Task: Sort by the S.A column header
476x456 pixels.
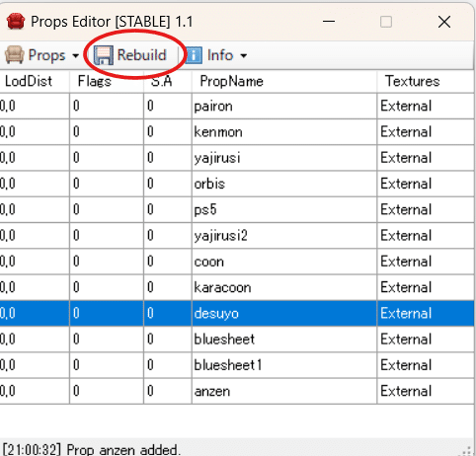Action: click(168, 81)
